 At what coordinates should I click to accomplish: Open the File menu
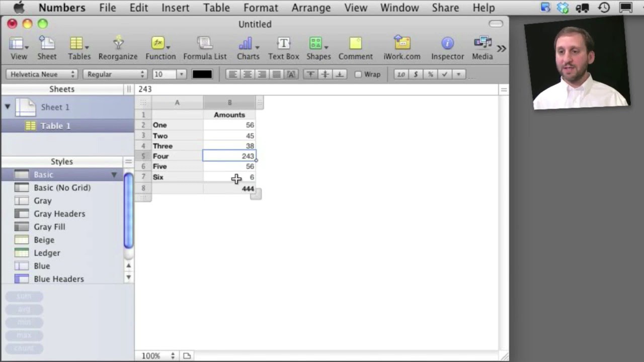(x=107, y=8)
